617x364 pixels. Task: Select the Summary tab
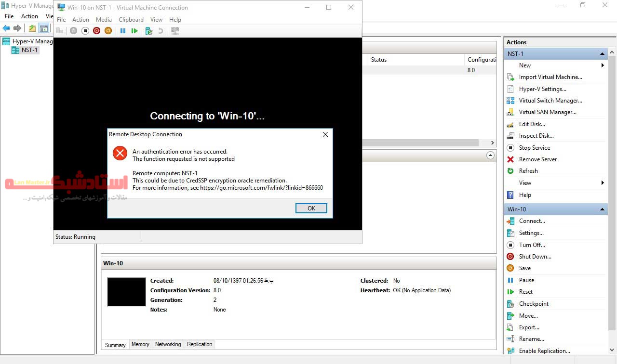coord(115,345)
